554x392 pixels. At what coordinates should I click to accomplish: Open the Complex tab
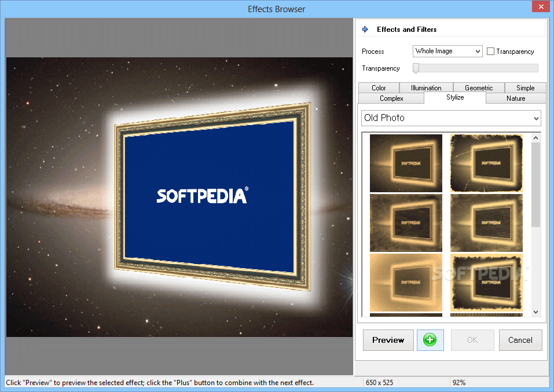tap(391, 98)
